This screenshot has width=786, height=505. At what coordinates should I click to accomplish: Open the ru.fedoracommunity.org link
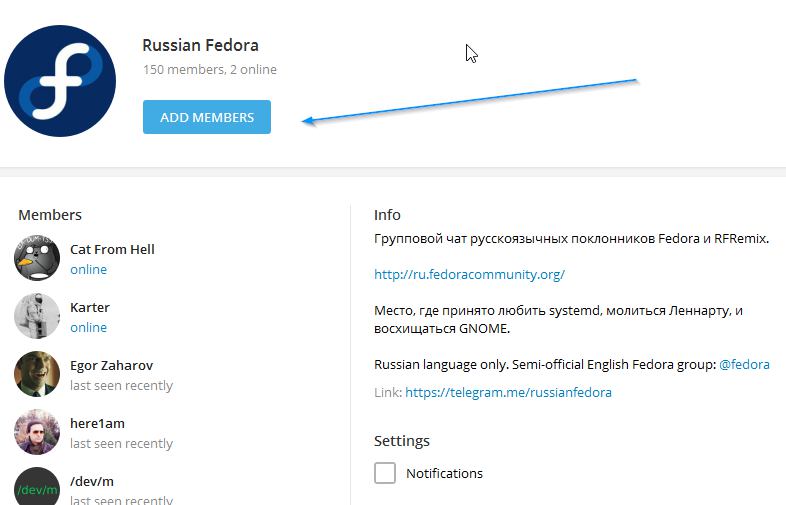click(469, 274)
